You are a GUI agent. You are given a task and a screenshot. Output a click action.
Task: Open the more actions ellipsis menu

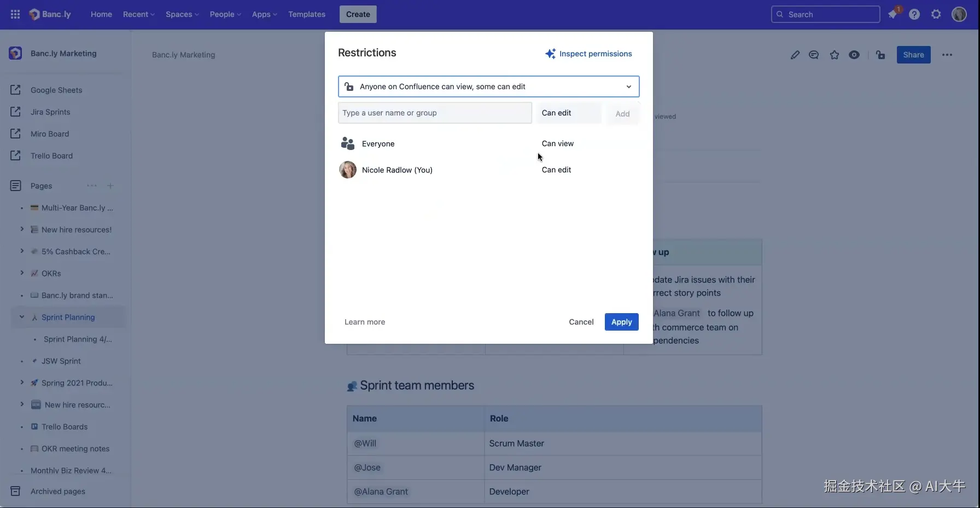click(x=947, y=55)
